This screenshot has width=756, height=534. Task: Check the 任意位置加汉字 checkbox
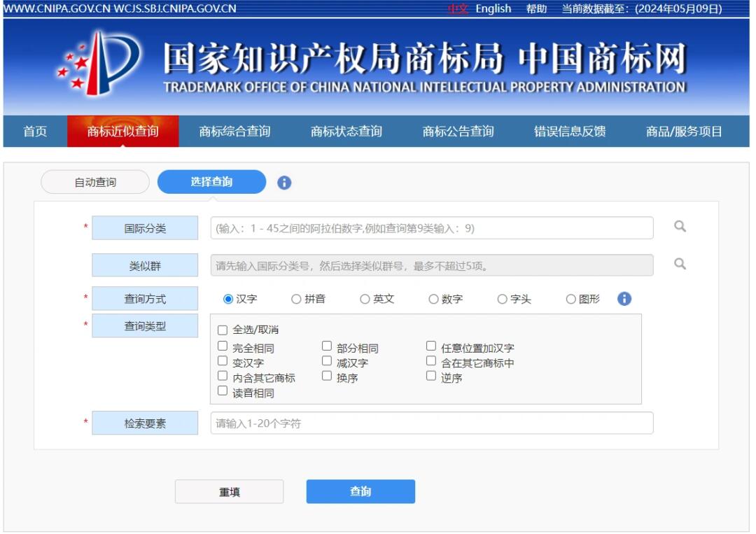pos(431,346)
